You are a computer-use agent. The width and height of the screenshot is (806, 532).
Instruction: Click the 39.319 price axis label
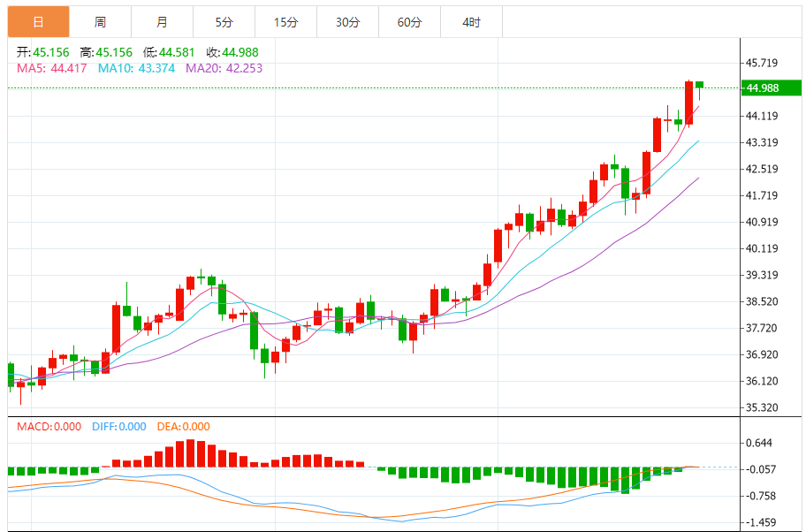(x=762, y=275)
